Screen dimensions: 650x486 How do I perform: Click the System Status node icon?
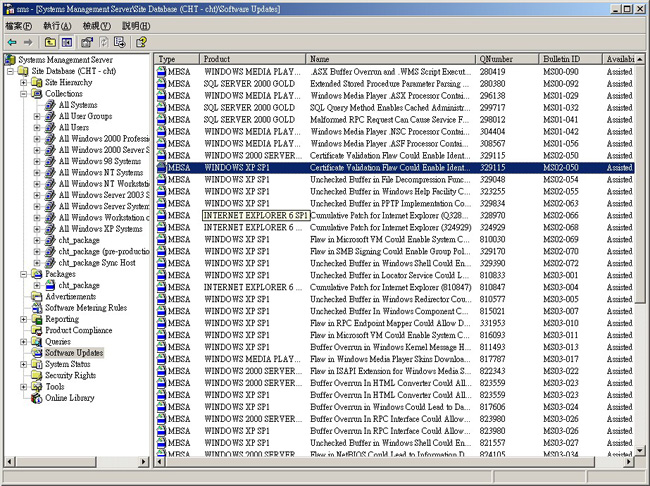[37, 364]
